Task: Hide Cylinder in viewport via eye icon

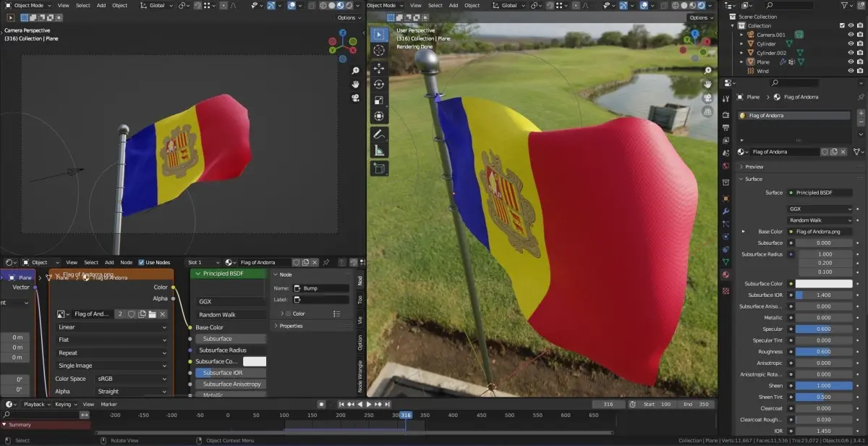Action: [851, 43]
